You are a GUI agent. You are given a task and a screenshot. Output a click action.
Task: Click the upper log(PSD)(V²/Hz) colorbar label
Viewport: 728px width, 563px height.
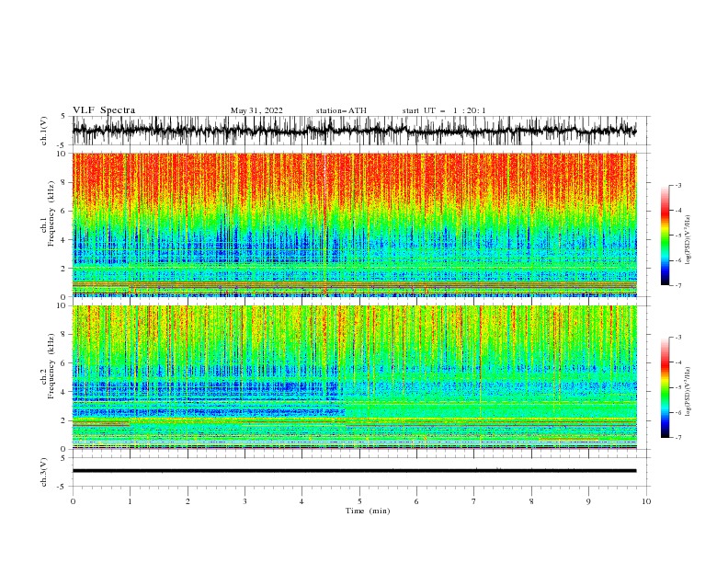tap(688, 240)
